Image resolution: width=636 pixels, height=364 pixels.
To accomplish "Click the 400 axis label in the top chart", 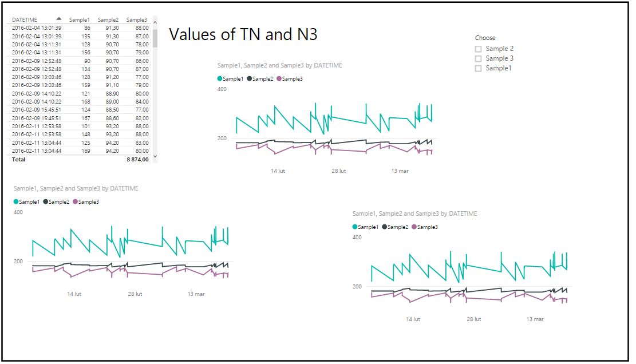I will tap(222, 89).
